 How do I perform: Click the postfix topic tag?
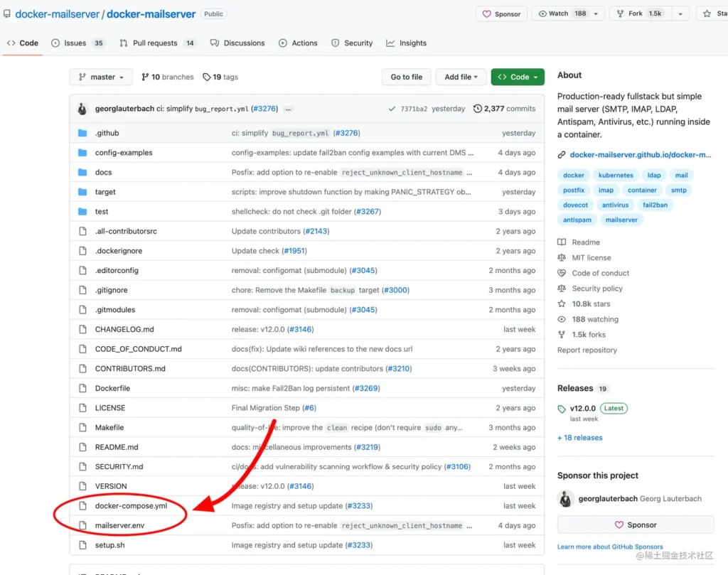pos(574,190)
